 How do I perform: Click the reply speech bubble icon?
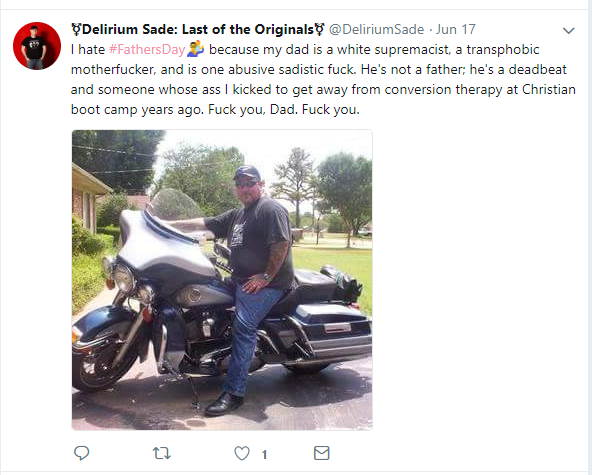pos(81,453)
